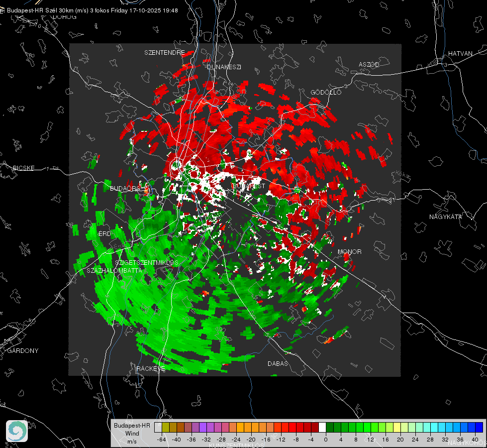The image size is (487, 448).
Task: Click the BUDAORS city label
Action: click(125, 188)
